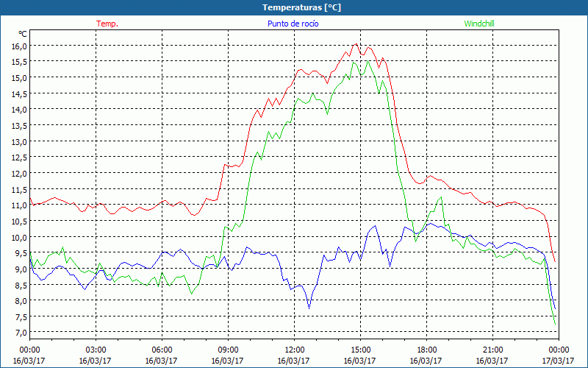This screenshot has width=588, height=368.
Task: Click the '7,5' y-axis value
Action: point(21,317)
